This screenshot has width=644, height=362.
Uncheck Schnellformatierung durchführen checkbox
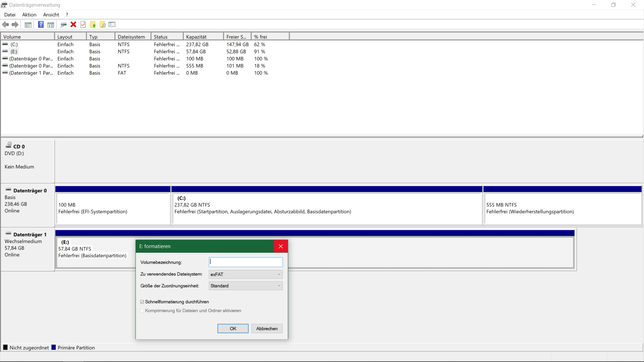click(x=142, y=302)
